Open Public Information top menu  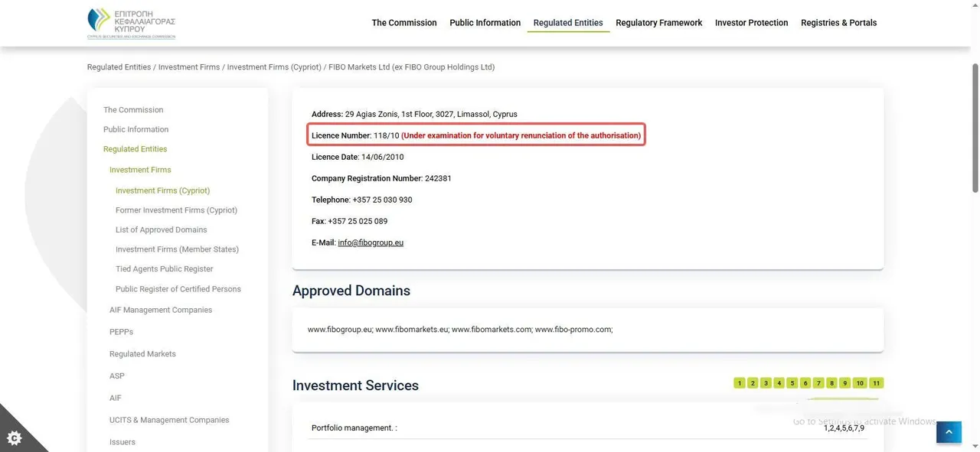[485, 23]
